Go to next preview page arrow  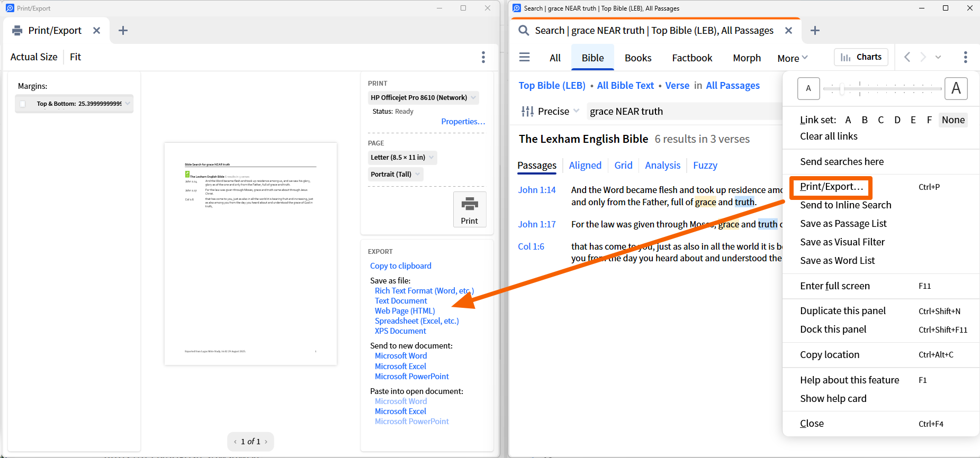point(266,442)
